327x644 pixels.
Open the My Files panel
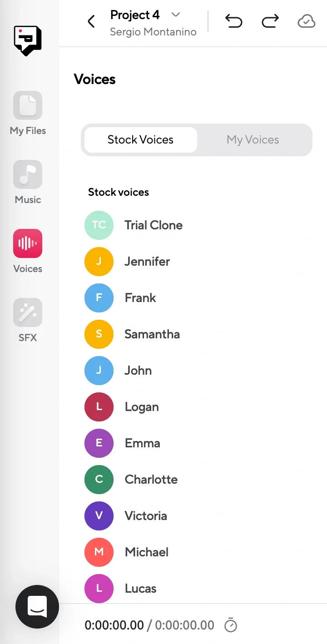point(27,113)
